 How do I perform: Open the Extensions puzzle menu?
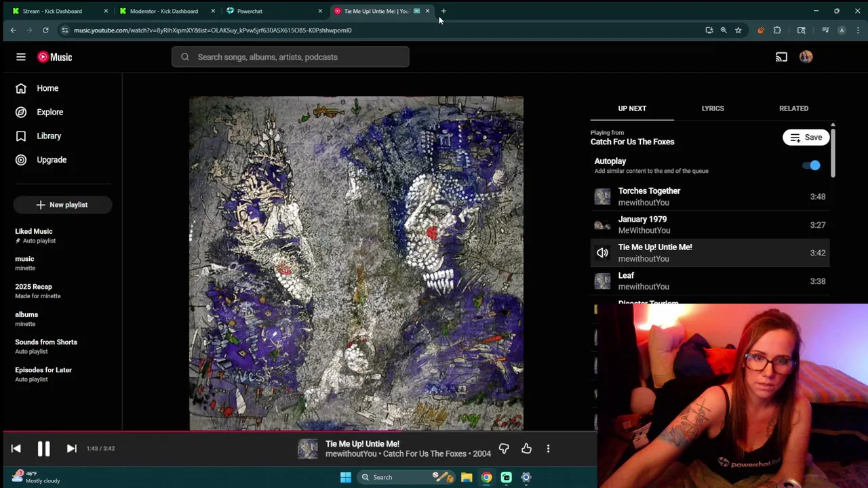[777, 30]
